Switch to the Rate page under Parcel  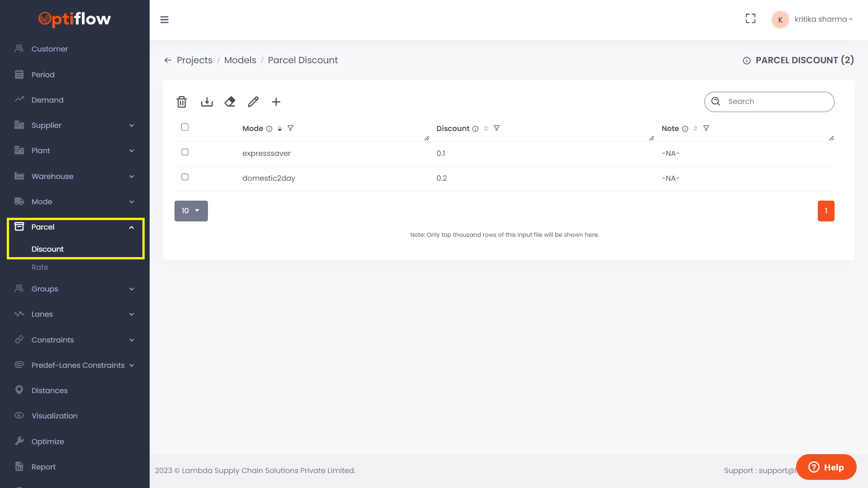click(40, 267)
